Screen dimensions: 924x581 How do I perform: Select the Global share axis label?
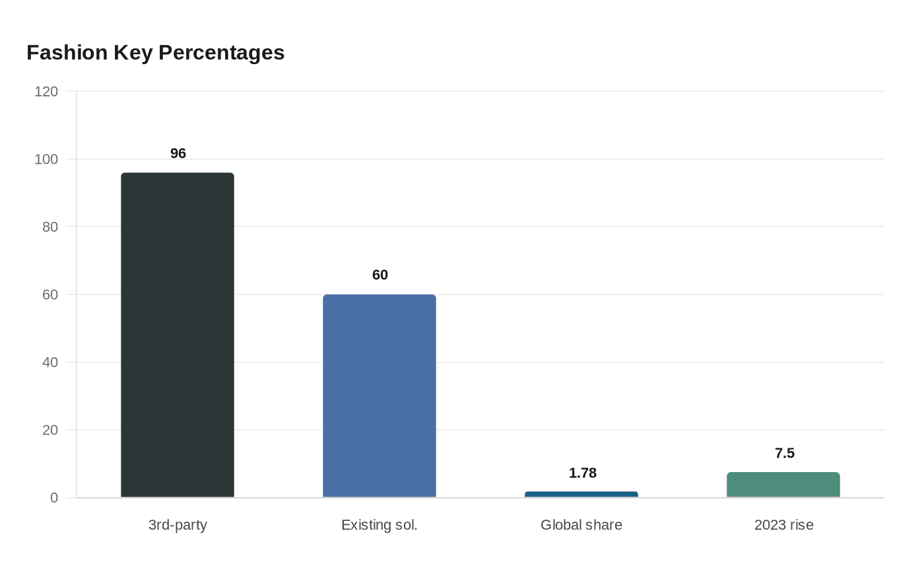tap(581, 525)
